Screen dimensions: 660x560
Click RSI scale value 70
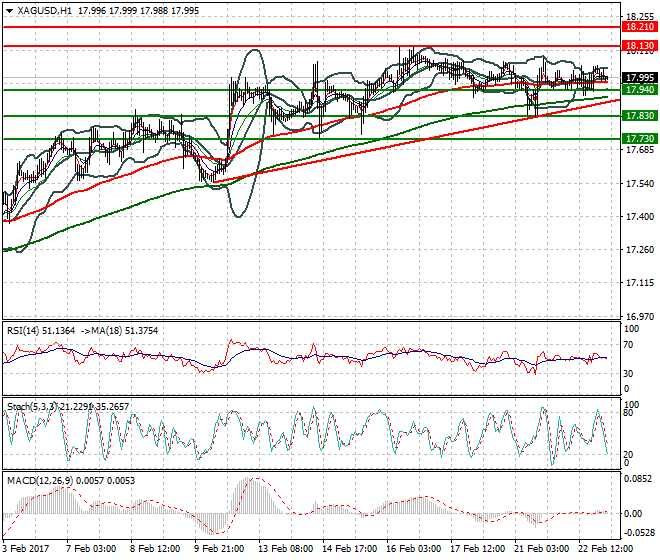click(628, 345)
